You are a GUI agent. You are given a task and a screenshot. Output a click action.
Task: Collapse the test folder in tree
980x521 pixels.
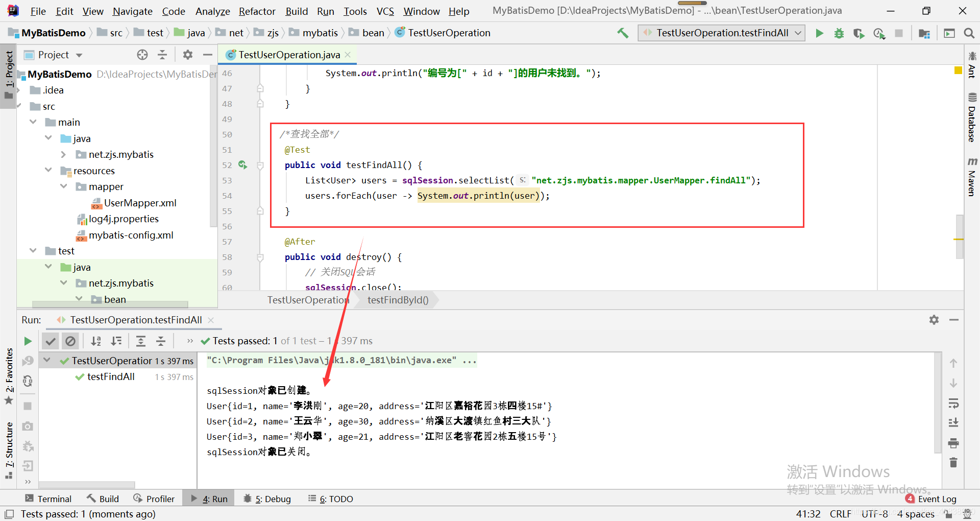click(x=33, y=251)
